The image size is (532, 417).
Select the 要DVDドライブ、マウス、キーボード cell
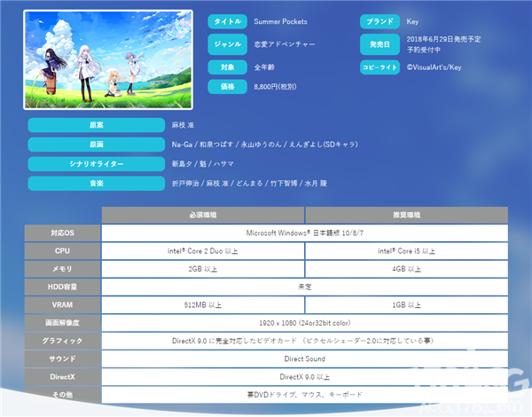coord(305,395)
